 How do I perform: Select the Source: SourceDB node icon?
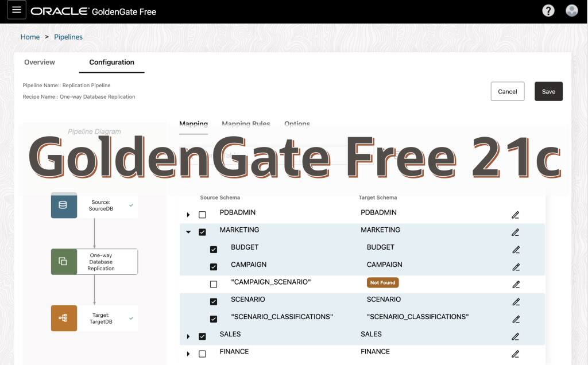point(64,205)
